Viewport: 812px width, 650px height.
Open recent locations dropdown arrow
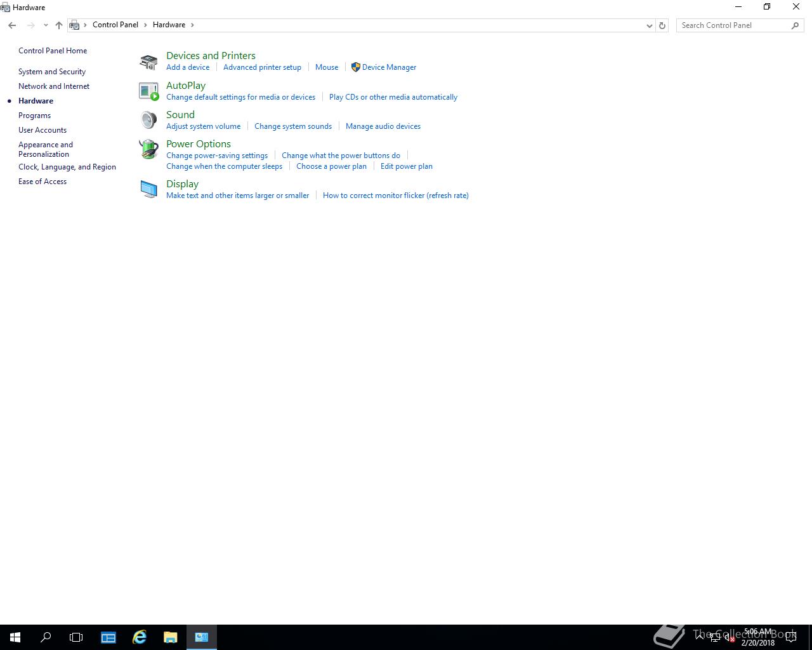pos(46,25)
